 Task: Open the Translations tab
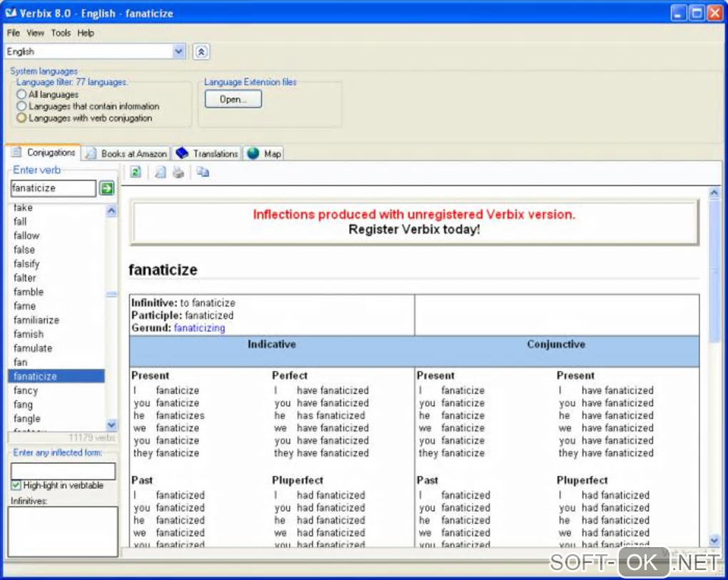point(207,153)
